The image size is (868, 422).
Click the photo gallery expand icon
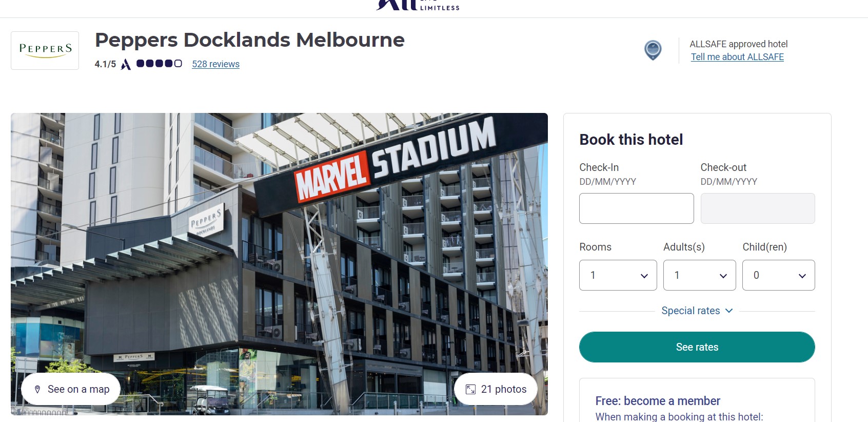pos(470,390)
